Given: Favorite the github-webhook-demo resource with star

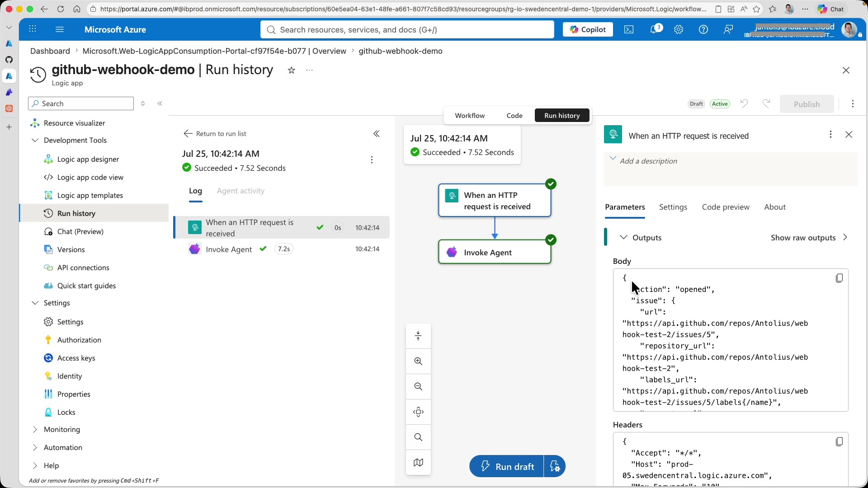Looking at the screenshot, I should point(292,70).
